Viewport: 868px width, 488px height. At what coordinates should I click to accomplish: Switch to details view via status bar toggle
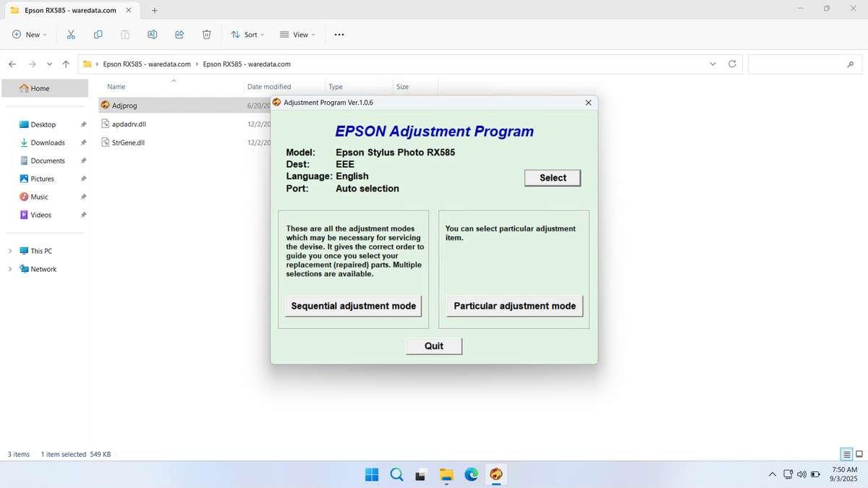(846, 454)
